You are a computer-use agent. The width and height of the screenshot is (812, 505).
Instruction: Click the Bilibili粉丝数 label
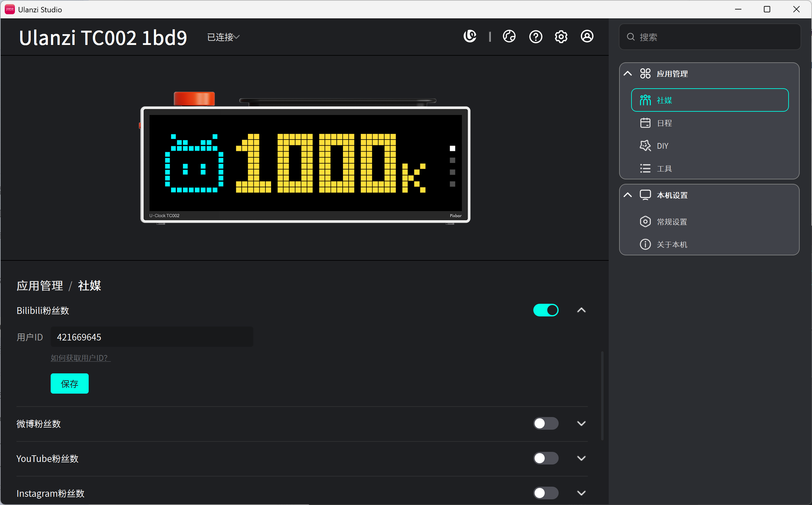[x=43, y=310]
